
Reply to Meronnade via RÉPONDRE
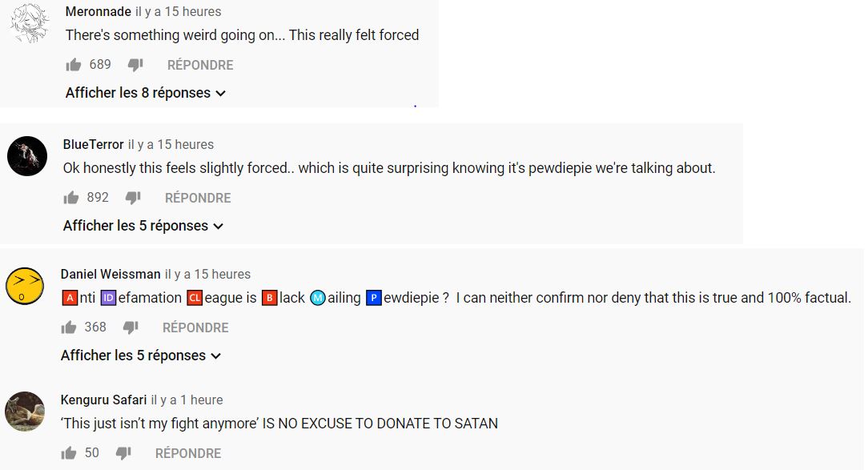coord(200,66)
